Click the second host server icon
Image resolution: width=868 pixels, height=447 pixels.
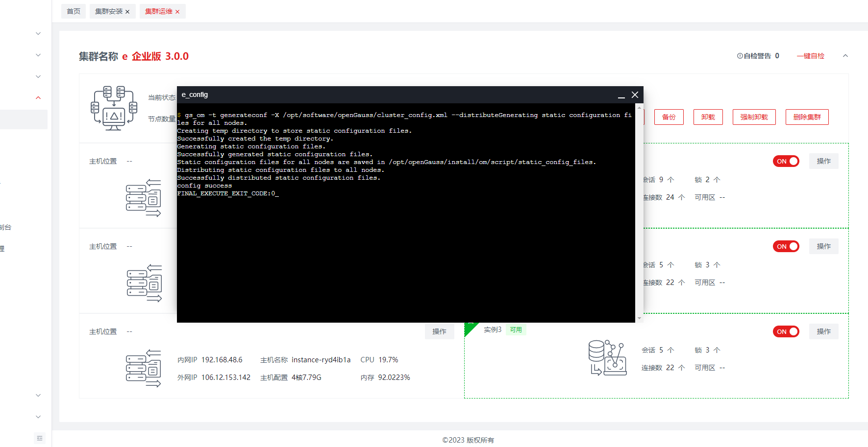pos(144,283)
